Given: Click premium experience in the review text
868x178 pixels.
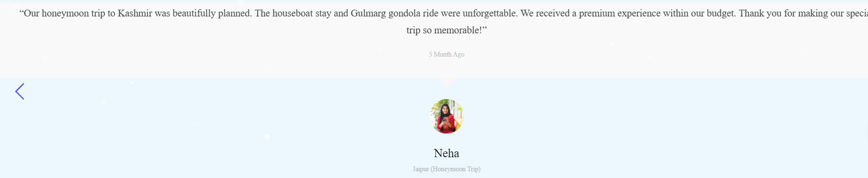Looking at the screenshot, I should click(619, 13).
